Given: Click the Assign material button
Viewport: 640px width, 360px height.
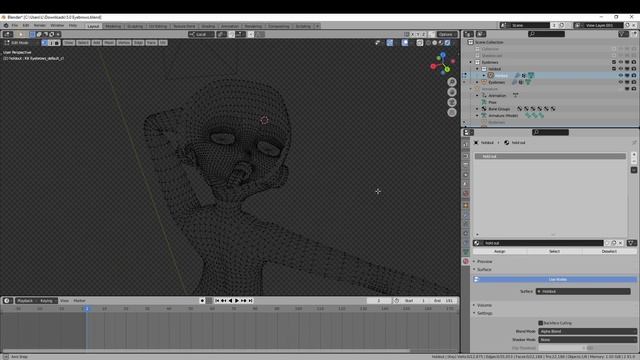Looking at the screenshot, I should (500, 251).
